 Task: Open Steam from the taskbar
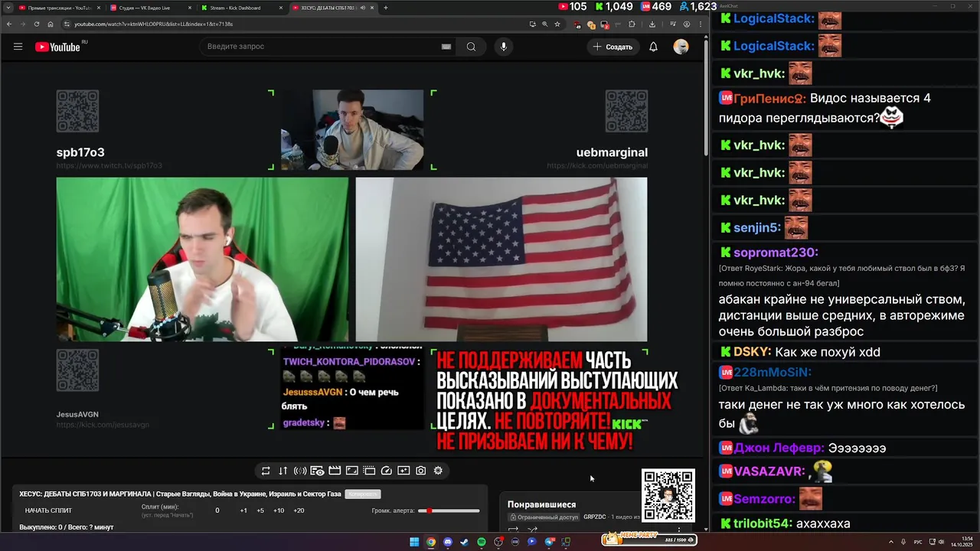click(464, 542)
